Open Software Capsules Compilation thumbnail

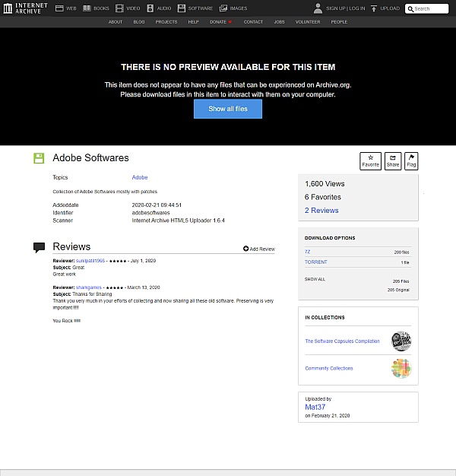[401, 341]
